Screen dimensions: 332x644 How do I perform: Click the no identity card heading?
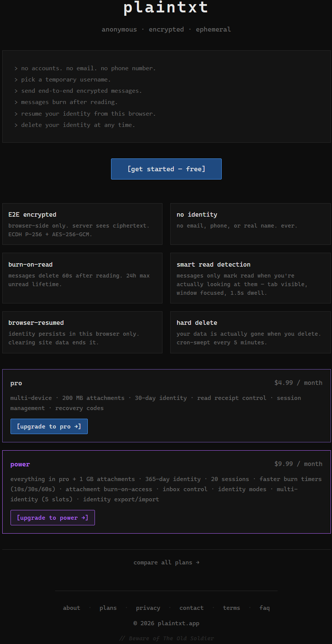pos(197,214)
